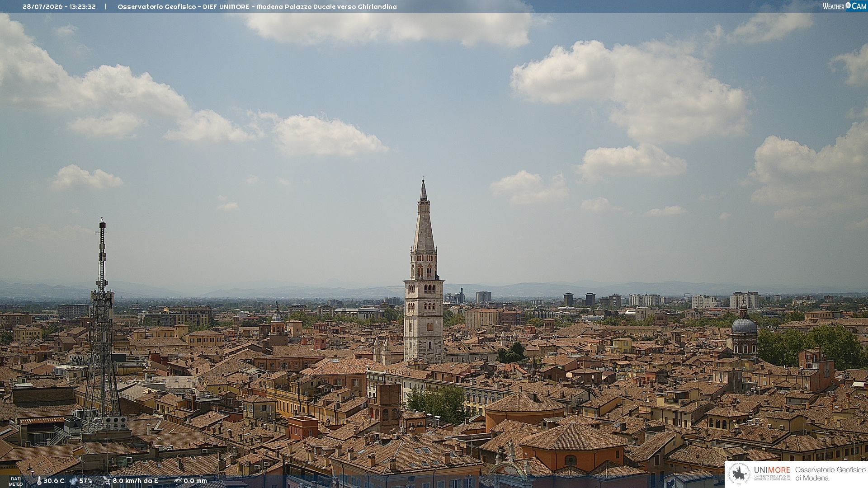This screenshot has width=868, height=488.
Task: Click the UNIMORE wordmark
Action: click(772, 470)
